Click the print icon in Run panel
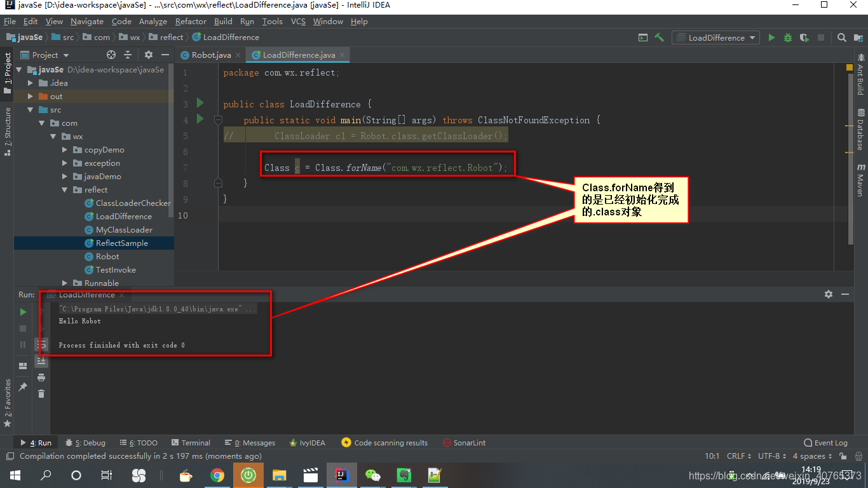 [x=41, y=377]
